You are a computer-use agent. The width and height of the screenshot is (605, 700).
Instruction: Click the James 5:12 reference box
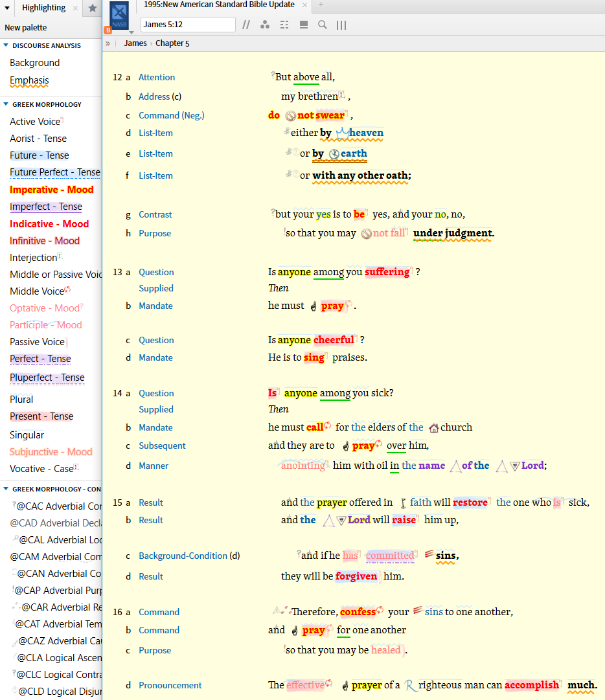coord(188,25)
